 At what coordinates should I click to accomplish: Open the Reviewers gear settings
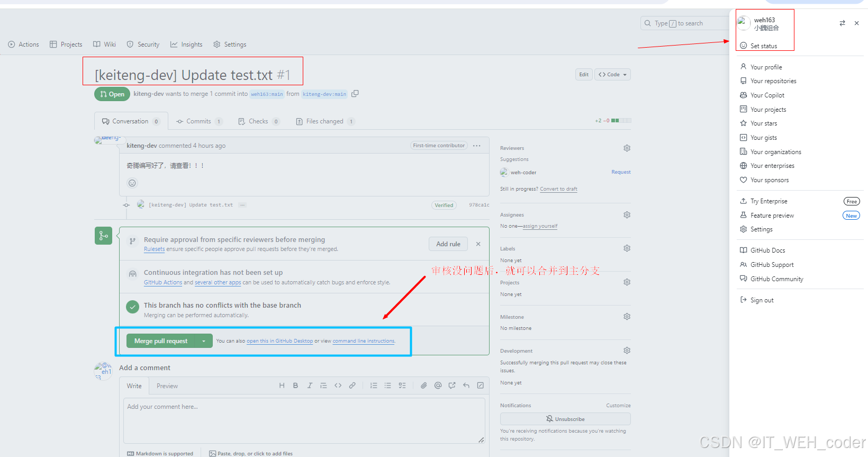coord(627,148)
